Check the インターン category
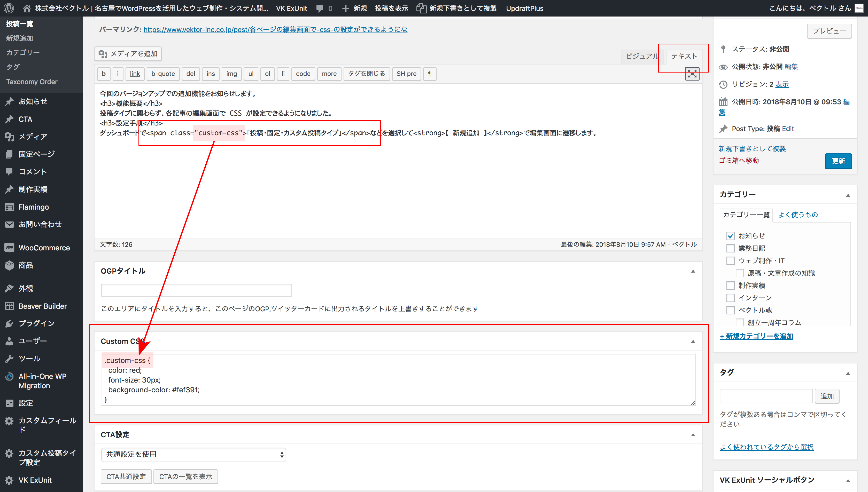The height and width of the screenshot is (492, 868). point(730,298)
